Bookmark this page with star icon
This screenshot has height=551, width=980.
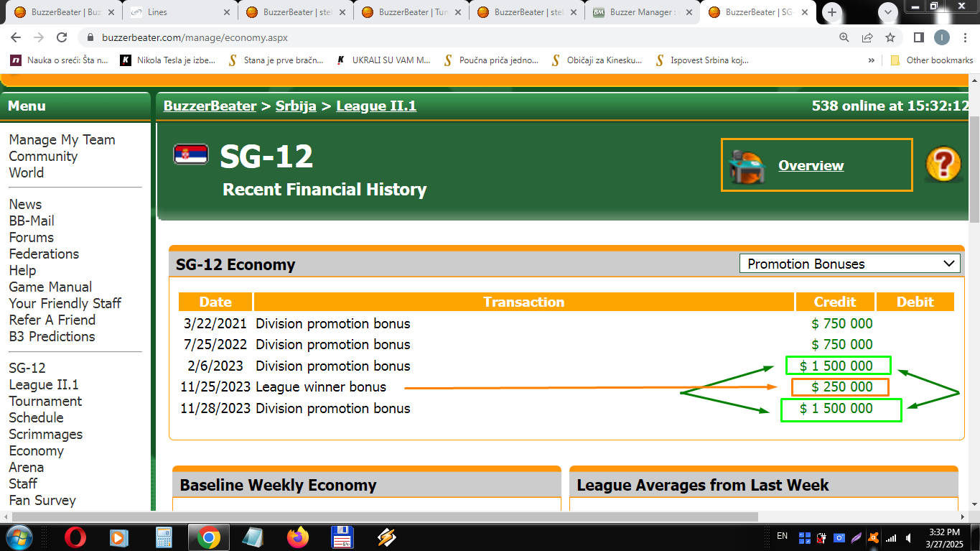pos(890,37)
